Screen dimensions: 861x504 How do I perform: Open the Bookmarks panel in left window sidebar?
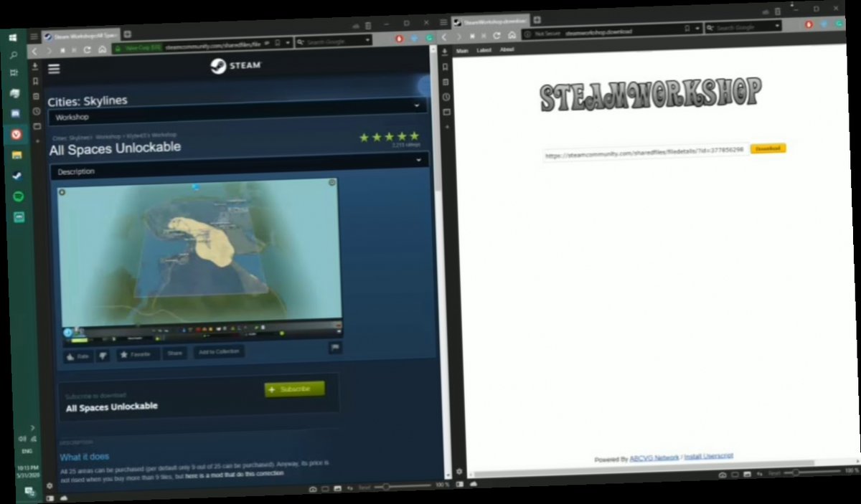[36, 81]
